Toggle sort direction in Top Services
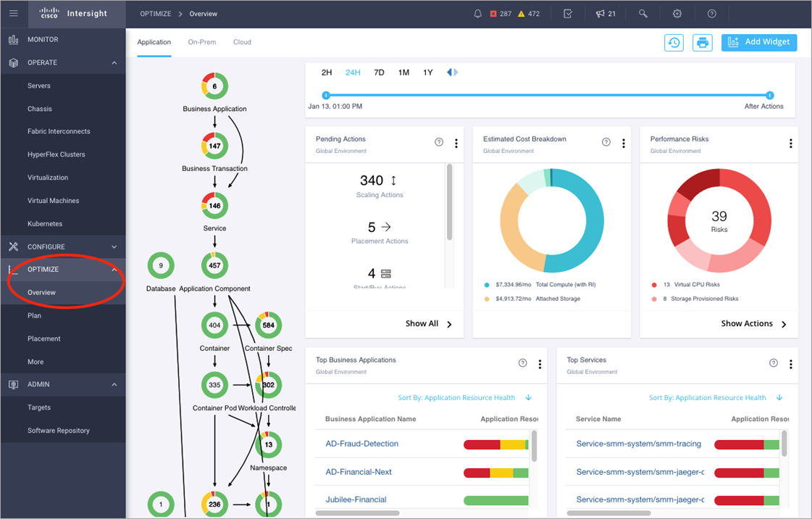The height and width of the screenshot is (519, 812). coord(779,398)
